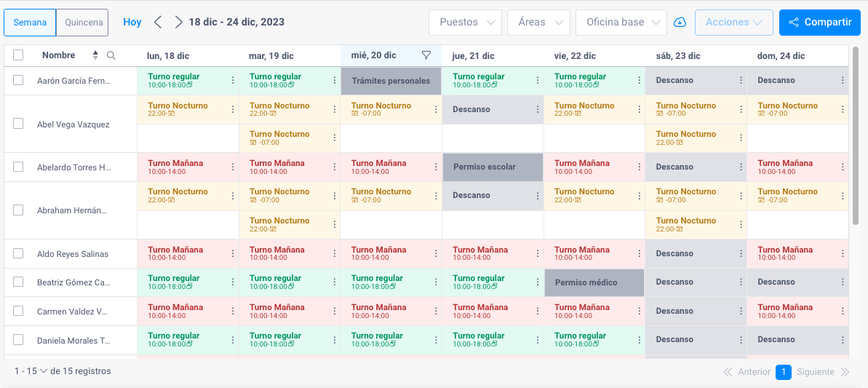868x388 pixels.
Task: Advance to next week with right arrow
Action: (178, 22)
